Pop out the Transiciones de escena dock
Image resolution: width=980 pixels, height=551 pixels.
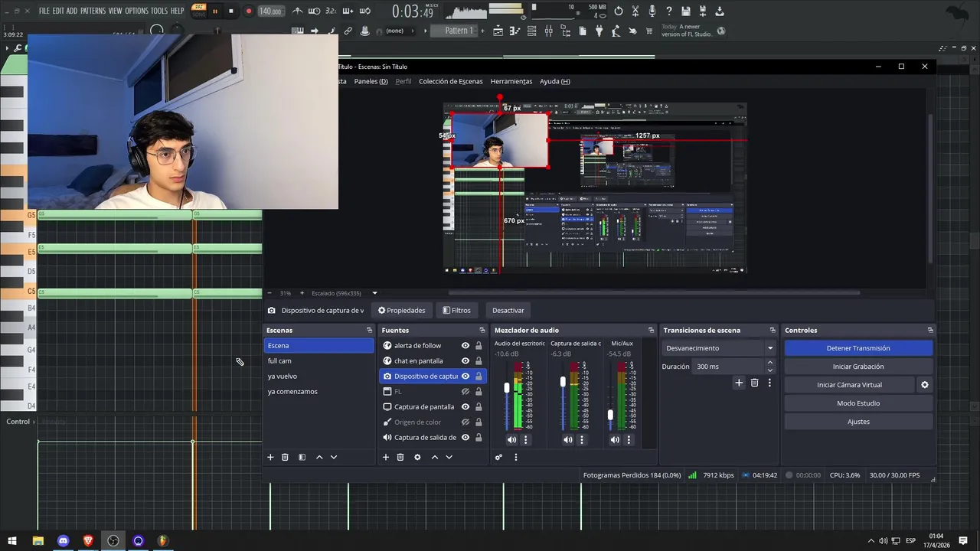(x=772, y=331)
